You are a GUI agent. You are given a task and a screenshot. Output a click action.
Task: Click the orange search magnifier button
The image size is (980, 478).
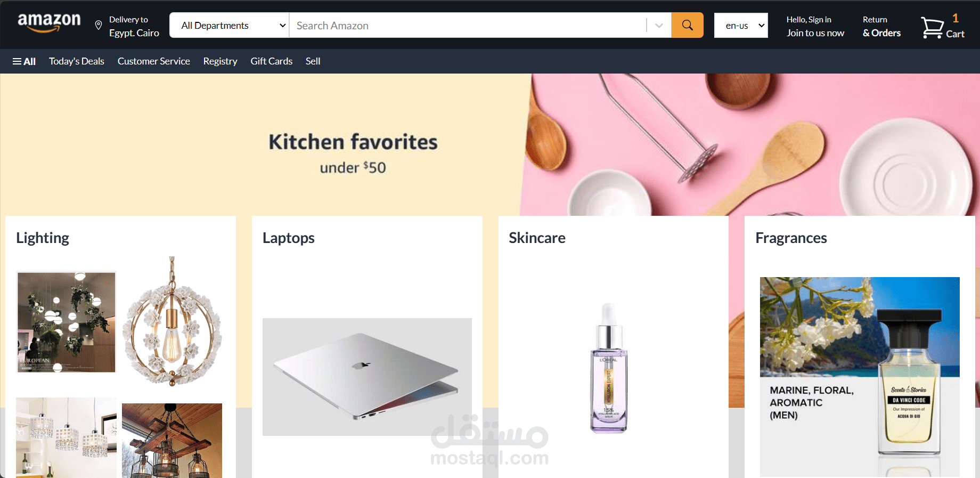pyautogui.click(x=687, y=25)
